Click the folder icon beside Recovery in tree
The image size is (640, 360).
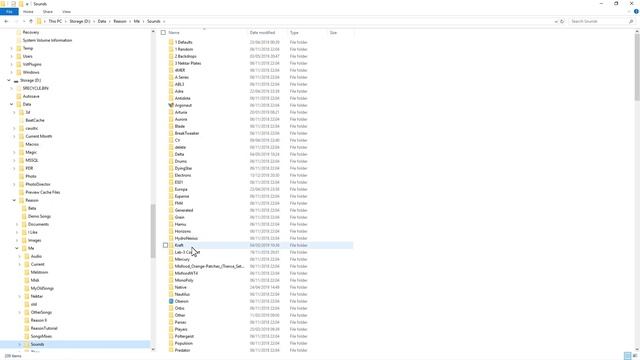(x=18, y=32)
